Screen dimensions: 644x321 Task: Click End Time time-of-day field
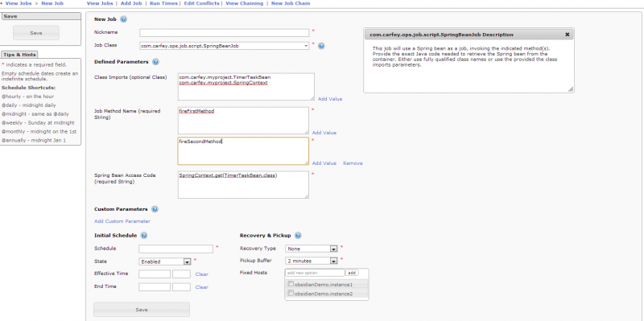coord(182,287)
